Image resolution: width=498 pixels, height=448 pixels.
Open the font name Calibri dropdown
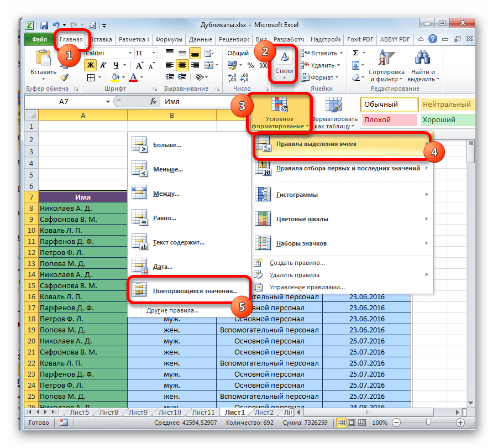[x=130, y=53]
